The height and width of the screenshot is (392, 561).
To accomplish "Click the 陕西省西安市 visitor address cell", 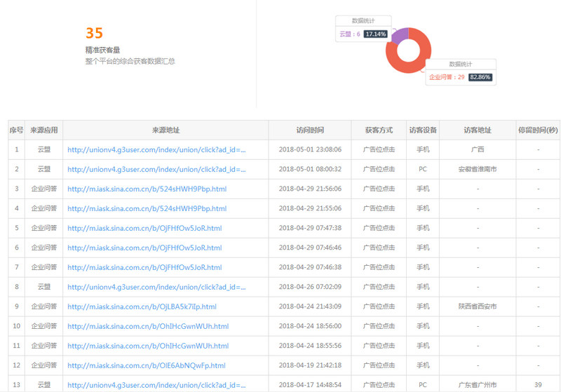I will point(478,306).
